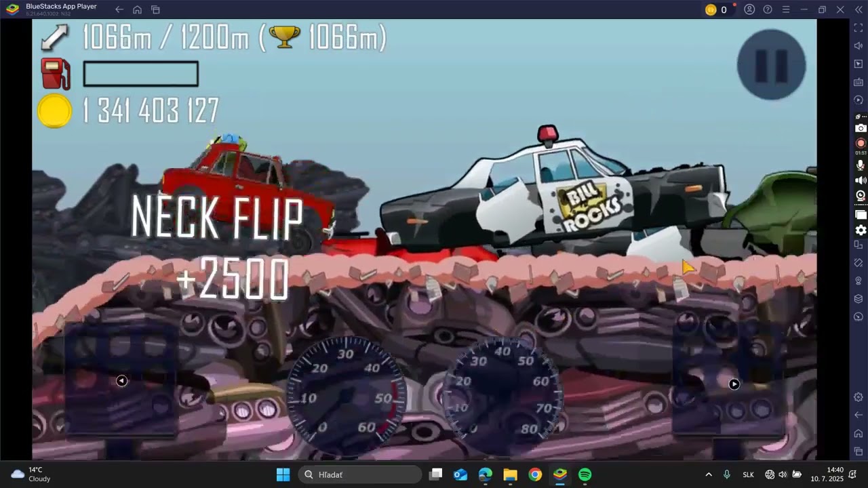Open the macro or sync operations icon
Viewport: 868px width, 488px height.
(x=859, y=100)
